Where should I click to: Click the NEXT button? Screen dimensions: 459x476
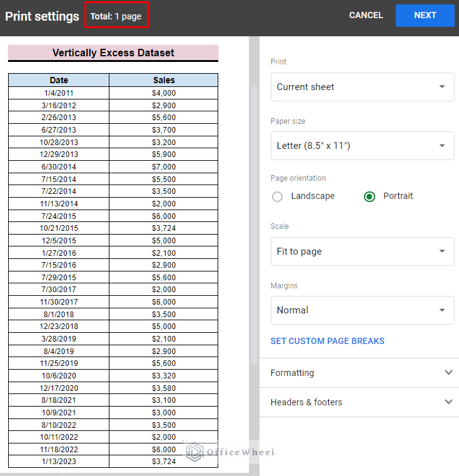(x=425, y=16)
